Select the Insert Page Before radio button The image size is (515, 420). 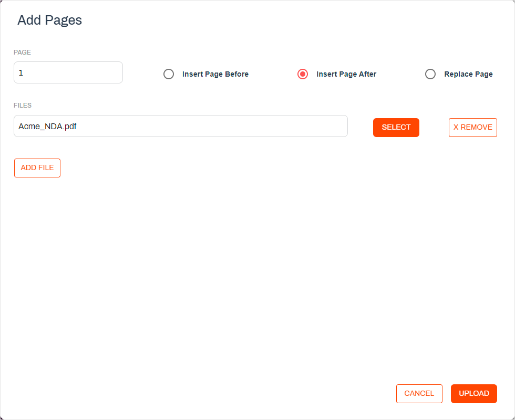tap(169, 74)
